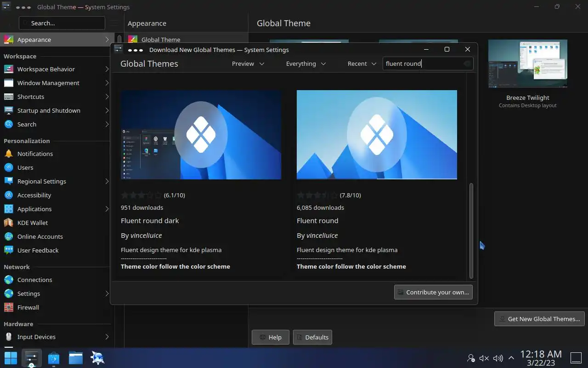Click the System Settings taskbar icon

click(31, 357)
